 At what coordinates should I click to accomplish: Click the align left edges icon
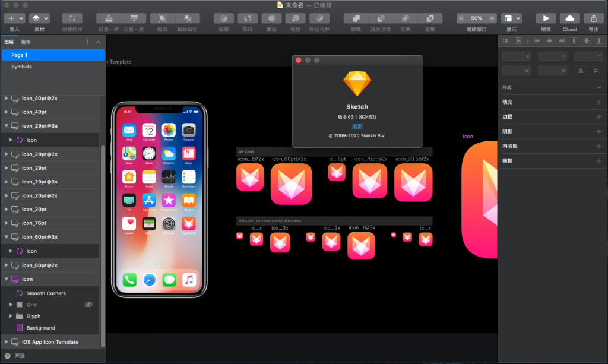tap(537, 40)
